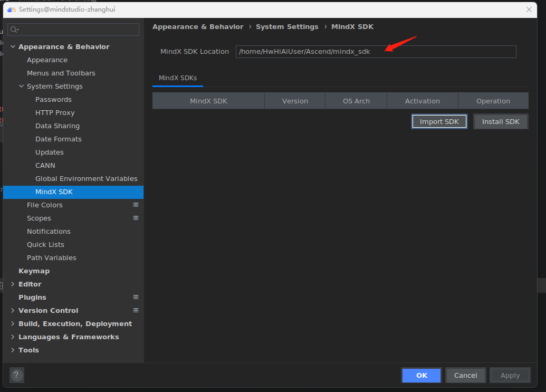Viewport: 546px width, 392px height.
Task: Click Appearance & Behavior in the breadcrumb
Action: pyautogui.click(x=198, y=27)
